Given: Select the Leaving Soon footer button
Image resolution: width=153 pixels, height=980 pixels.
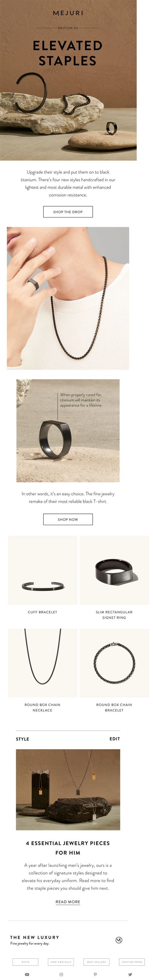Looking at the screenshot, I should (132, 962).
